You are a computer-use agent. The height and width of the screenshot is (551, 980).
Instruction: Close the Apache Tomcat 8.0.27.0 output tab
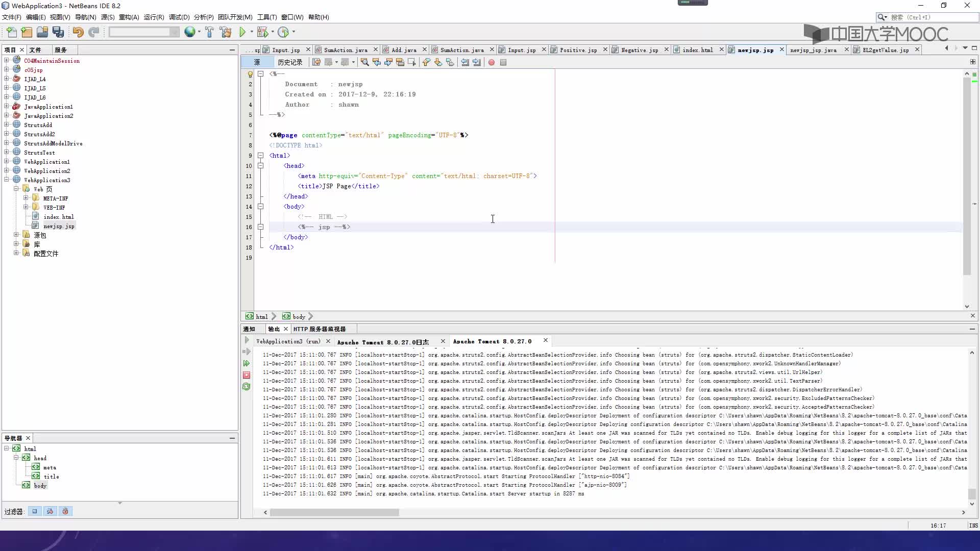[546, 340]
